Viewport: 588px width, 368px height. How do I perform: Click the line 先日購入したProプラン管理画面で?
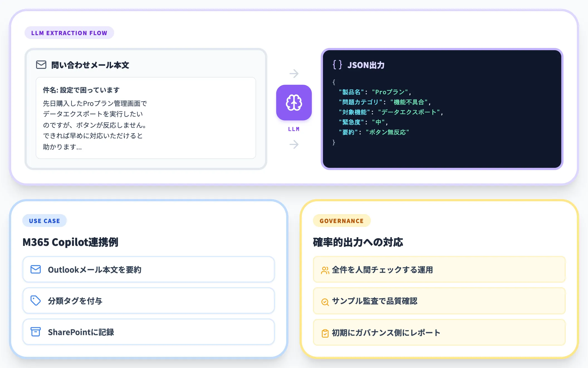(x=95, y=103)
